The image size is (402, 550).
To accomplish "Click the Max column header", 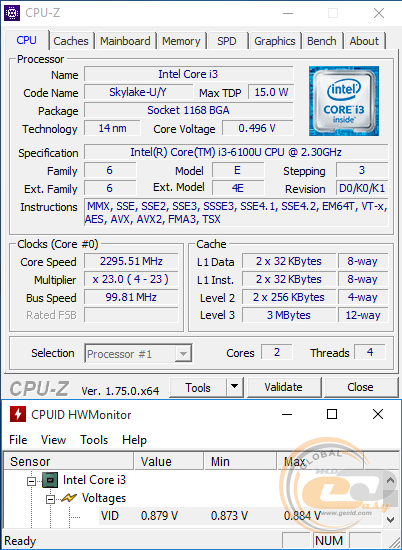I will coord(320,461).
